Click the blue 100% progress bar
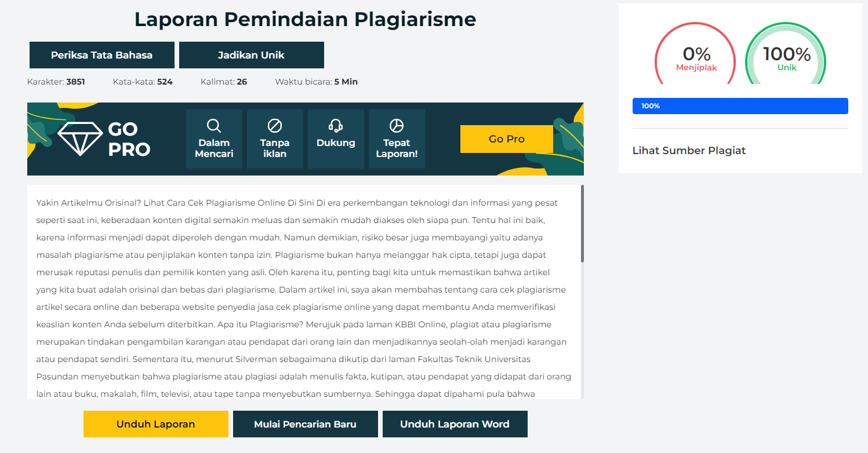This screenshot has height=453, width=868. click(740, 106)
